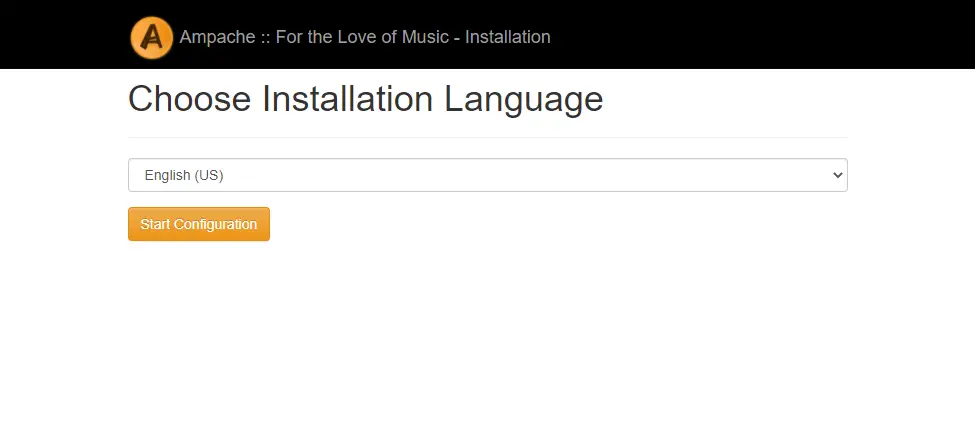Screen dimensions: 975x424
Task: Click the middle of the language select field
Action: click(488, 175)
